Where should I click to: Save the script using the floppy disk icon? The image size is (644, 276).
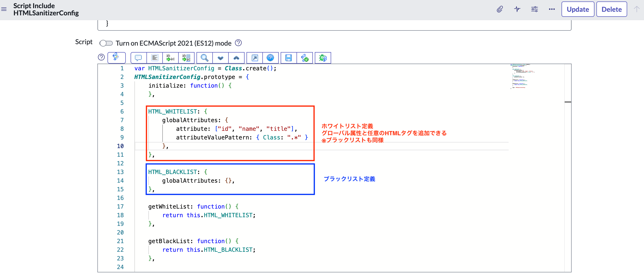289,58
